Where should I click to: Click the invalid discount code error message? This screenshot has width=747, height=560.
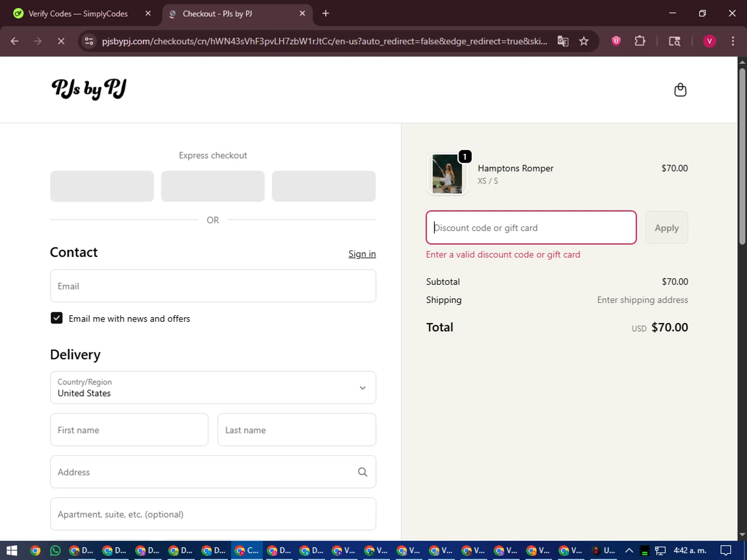coord(503,254)
